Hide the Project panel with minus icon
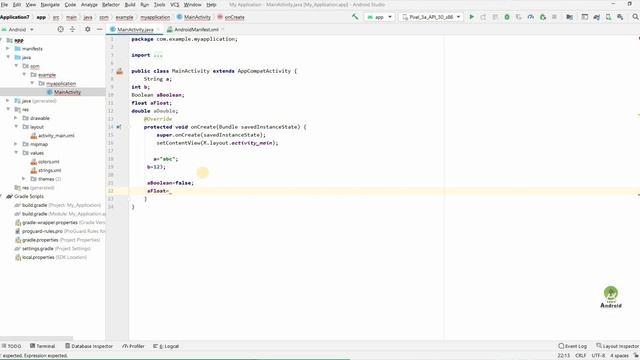The image size is (640, 360). 99,29
